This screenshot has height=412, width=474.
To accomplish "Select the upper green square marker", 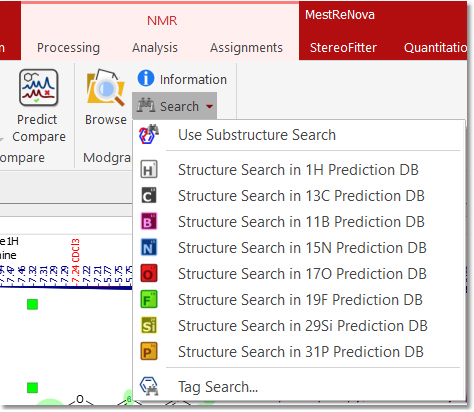I will coord(32,304).
